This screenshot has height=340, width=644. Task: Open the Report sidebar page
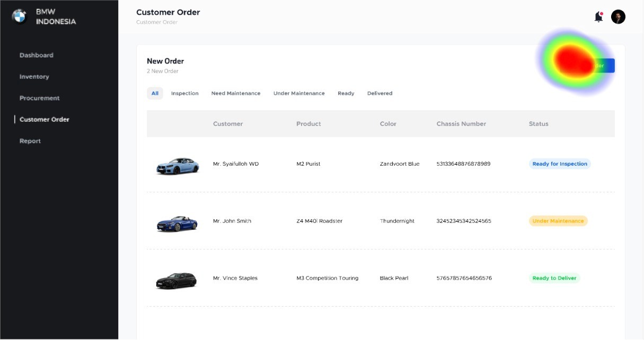tap(30, 141)
